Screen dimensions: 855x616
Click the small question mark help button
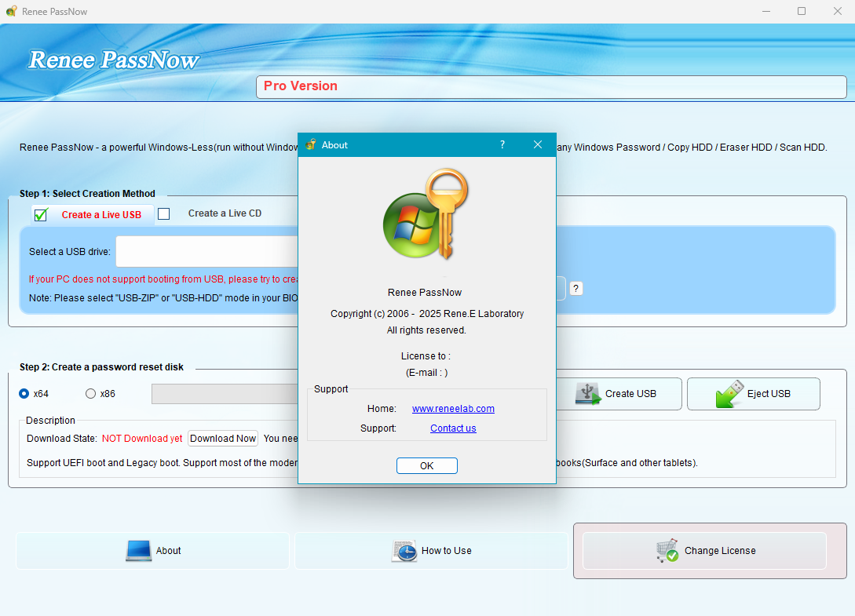(x=575, y=288)
